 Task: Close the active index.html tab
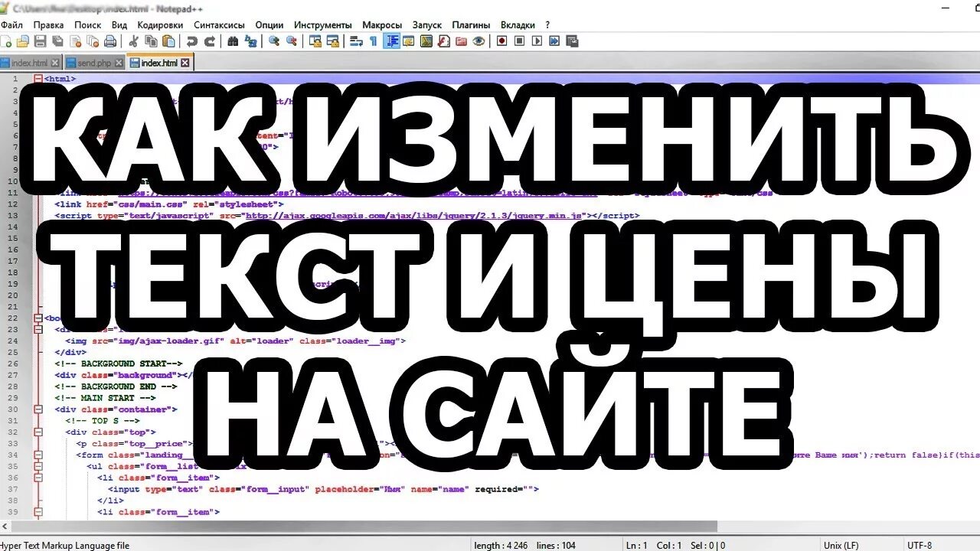pos(185,63)
